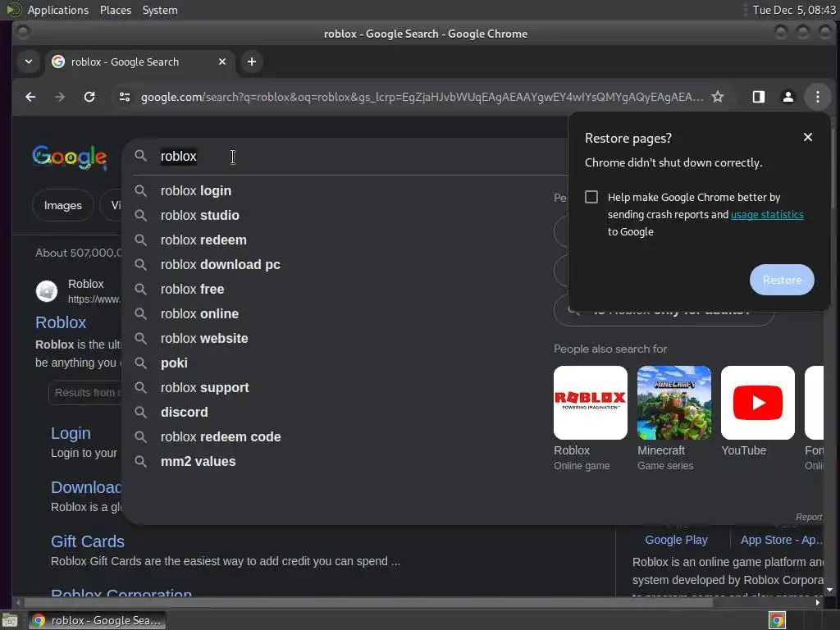Click the browser forward arrow
The height and width of the screenshot is (630, 840).
[x=59, y=97]
